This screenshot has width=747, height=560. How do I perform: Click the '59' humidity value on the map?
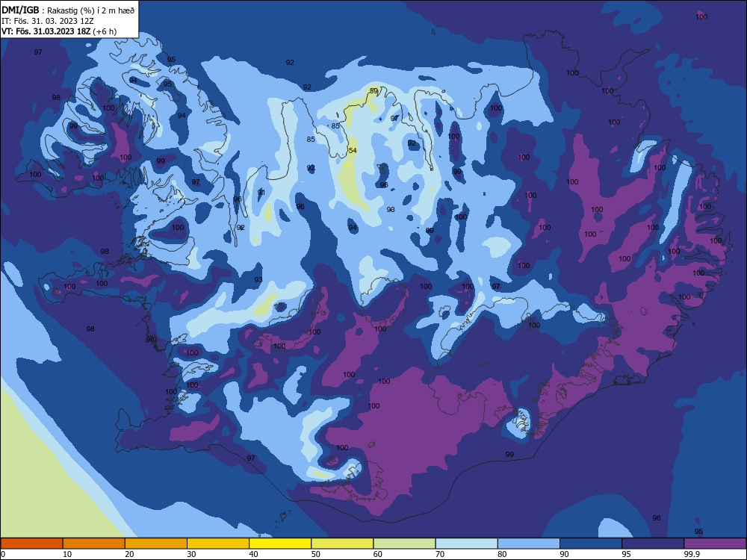coord(374,90)
